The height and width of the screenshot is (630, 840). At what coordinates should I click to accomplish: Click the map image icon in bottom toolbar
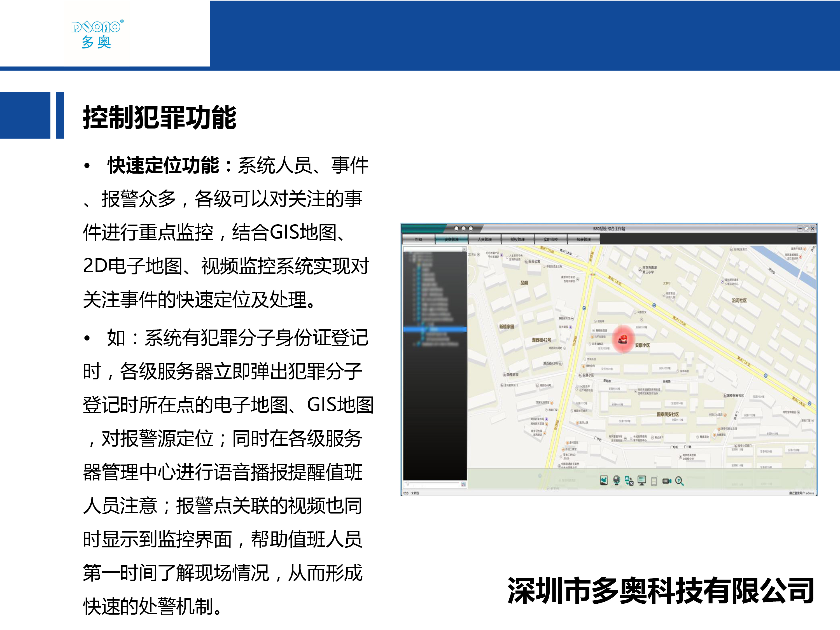tap(604, 480)
